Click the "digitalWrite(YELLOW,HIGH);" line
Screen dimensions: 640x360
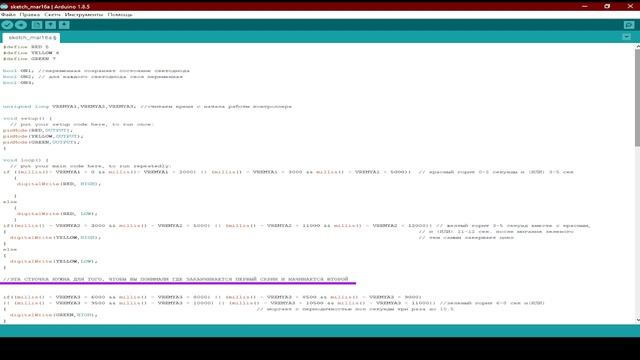point(55,238)
